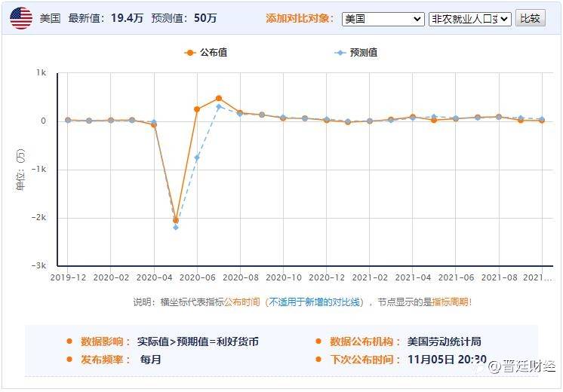Click the 每月 frequency value

pos(151,360)
